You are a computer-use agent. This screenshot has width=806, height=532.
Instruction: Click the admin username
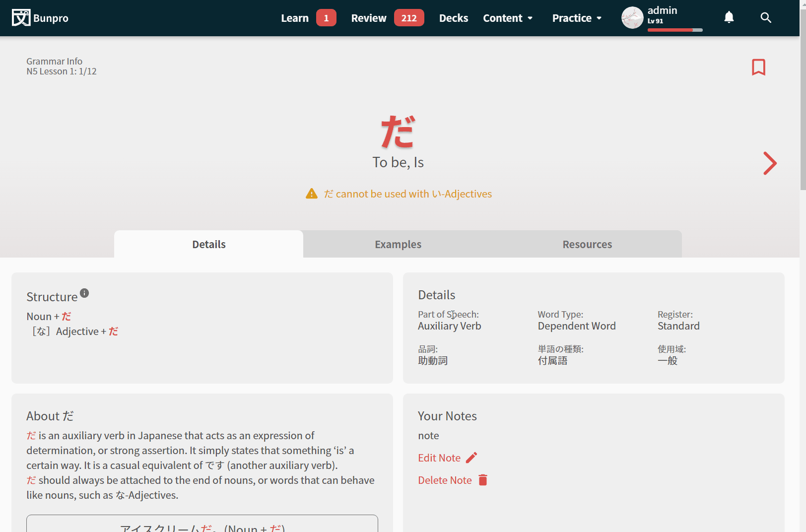[662, 10]
